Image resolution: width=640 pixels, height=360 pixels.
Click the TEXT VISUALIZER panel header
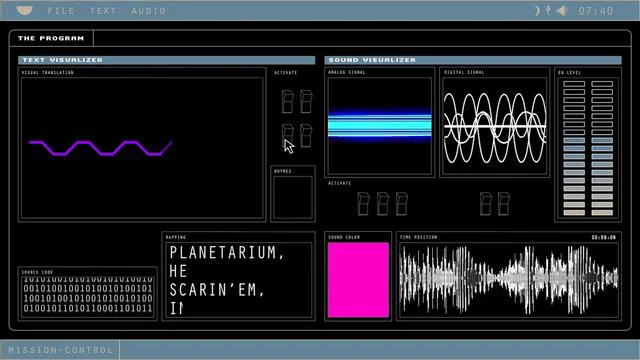point(167,60)
